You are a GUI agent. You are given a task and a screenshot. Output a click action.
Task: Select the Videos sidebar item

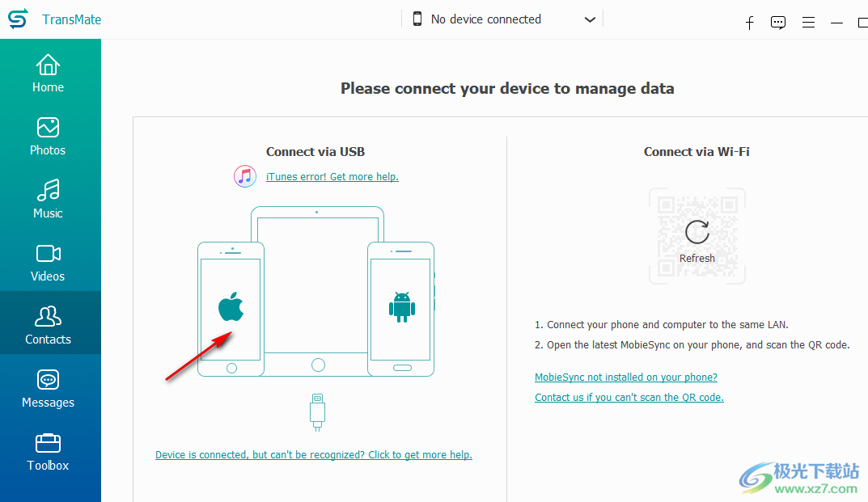coord(49,263)
